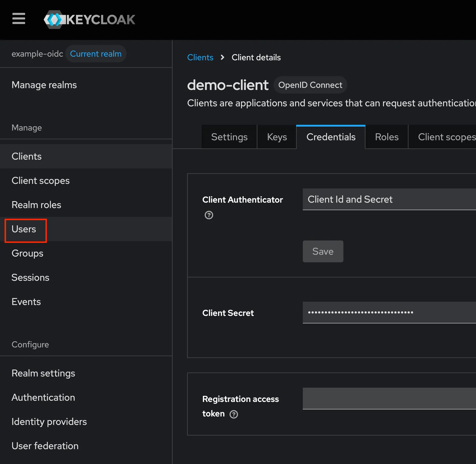
Task: Click the Registration access token field
Action: click(389, 398)
